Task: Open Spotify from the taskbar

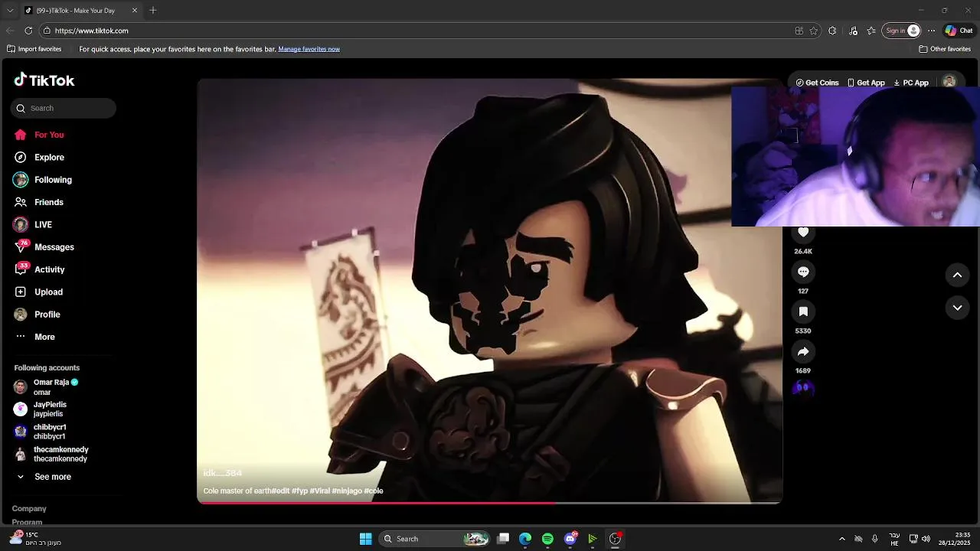Action: pyautogui.click(x=547, y=539)
